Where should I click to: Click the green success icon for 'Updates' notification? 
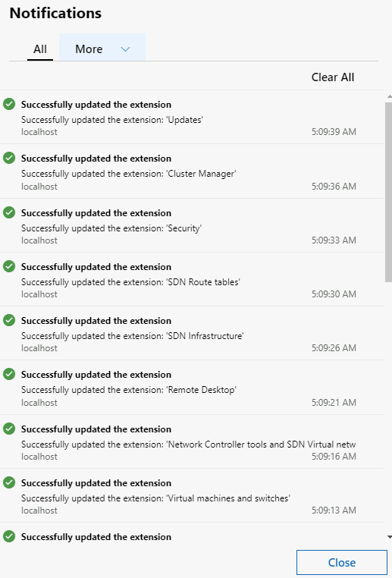(x=9, y=104)
